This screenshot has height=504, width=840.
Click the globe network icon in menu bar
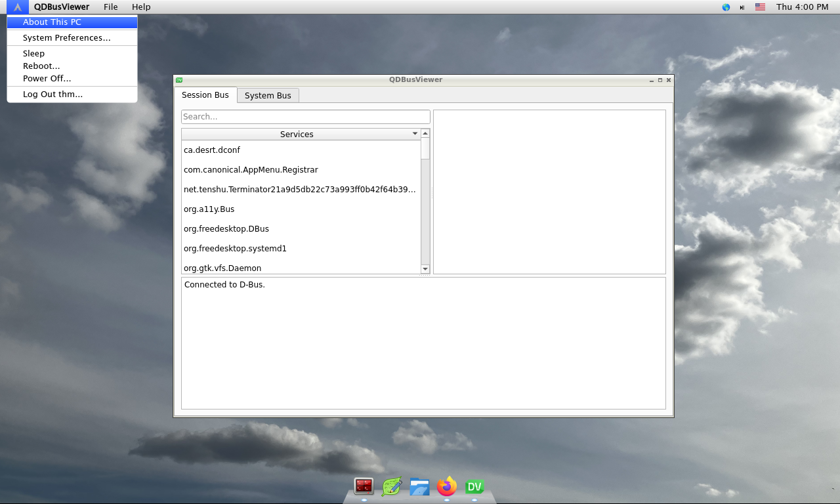(726, 7)
